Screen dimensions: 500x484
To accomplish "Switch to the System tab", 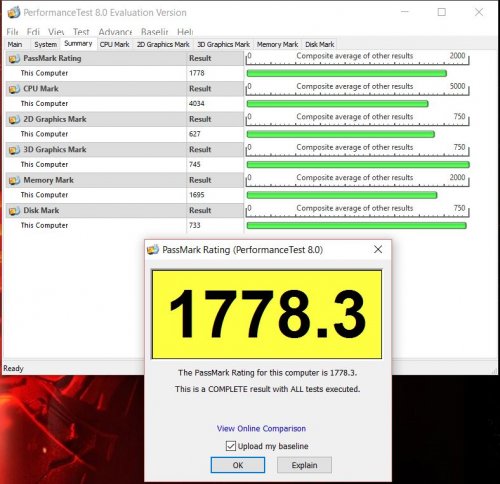I will 46,44.
